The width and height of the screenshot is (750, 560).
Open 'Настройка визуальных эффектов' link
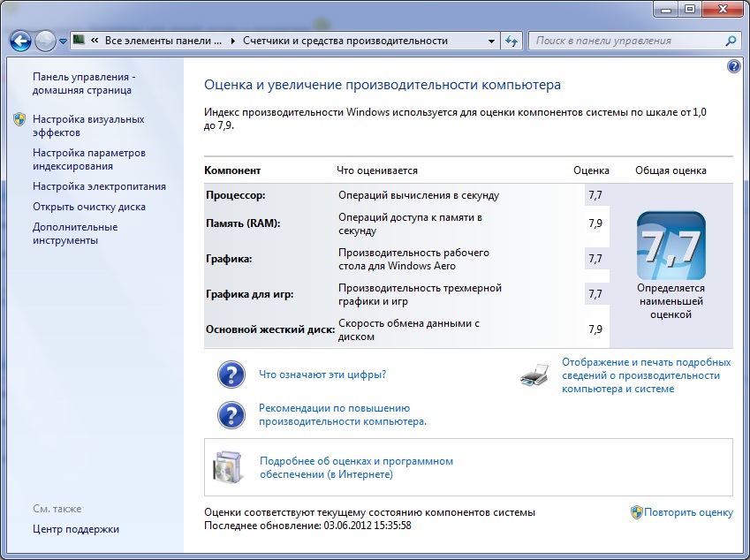point(87,125)
